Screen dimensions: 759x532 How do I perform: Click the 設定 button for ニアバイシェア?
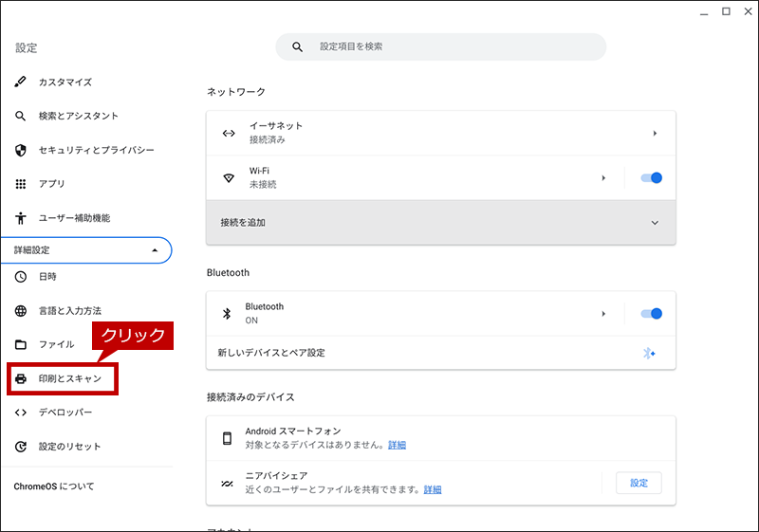[x=639, y=483]
